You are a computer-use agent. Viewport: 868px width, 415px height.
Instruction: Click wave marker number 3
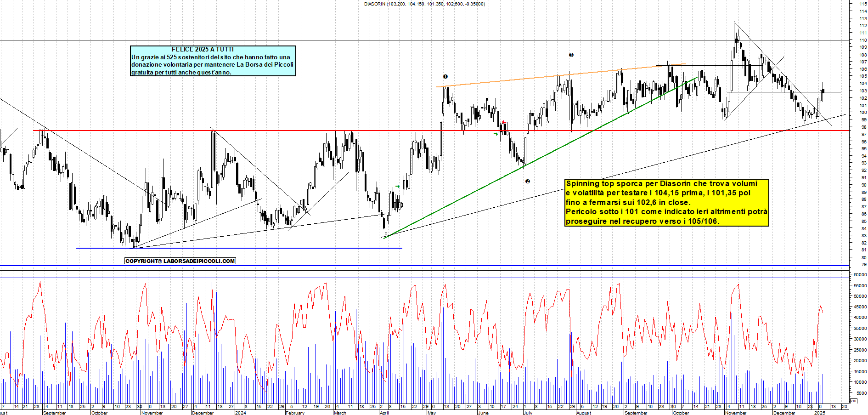click(x=571, y=55)
